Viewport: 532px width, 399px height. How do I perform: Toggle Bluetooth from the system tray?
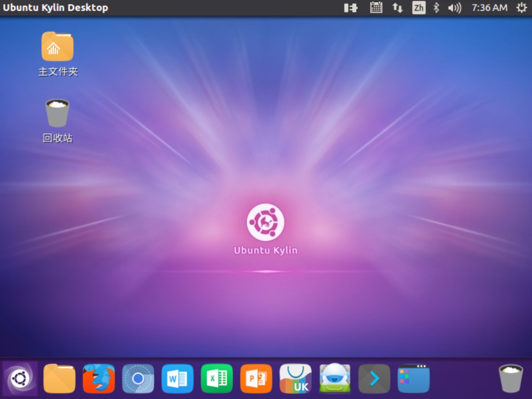coord(436,7)
